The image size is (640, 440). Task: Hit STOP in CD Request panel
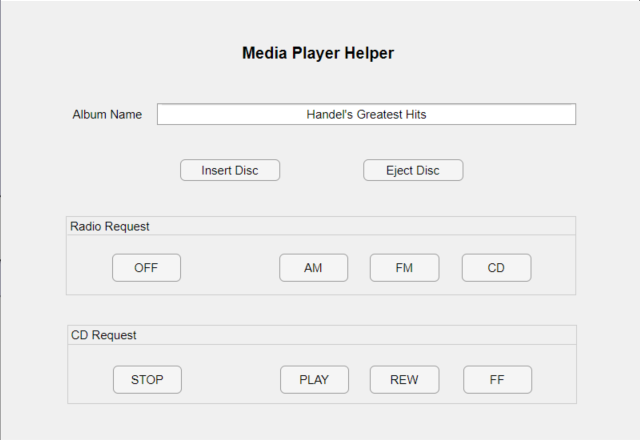147,380
